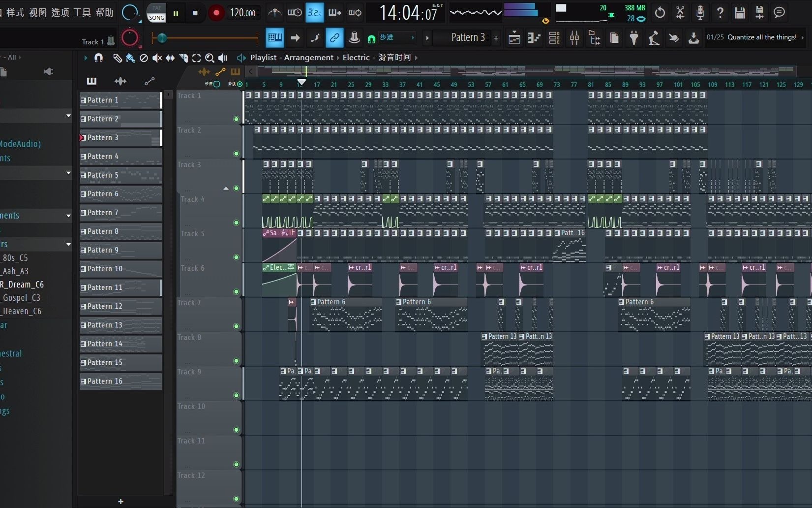Arm the red record button
Image resolution: width=812 pixels, height=508 pixels.
pyautogui.click(x=216, y=13)
